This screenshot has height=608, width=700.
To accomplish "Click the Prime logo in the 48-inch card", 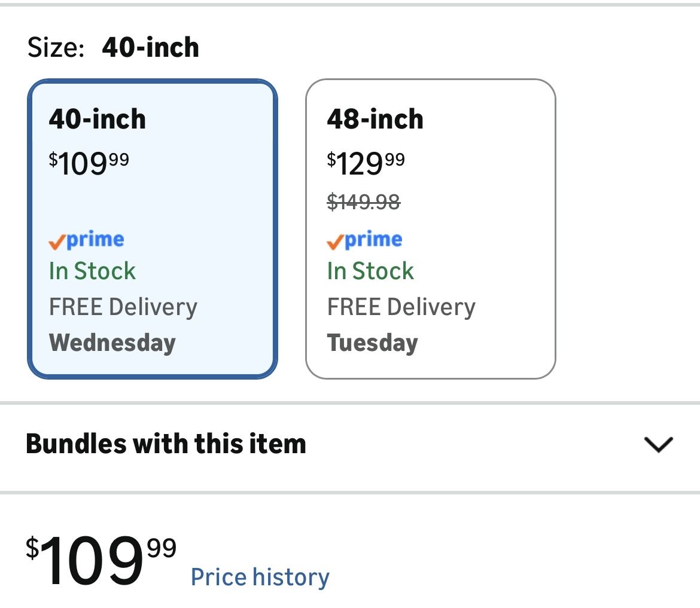I will point(365,240).
